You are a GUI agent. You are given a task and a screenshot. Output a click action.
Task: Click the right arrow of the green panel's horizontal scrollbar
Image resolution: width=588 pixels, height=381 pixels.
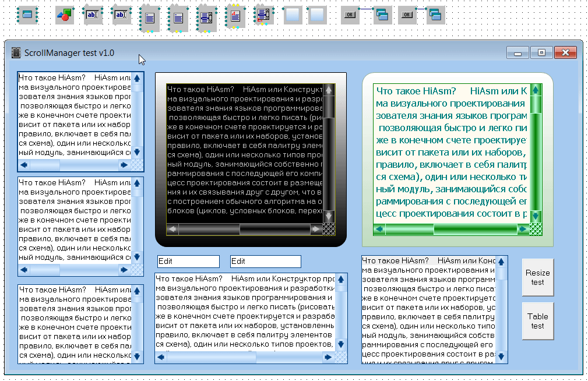523,229
